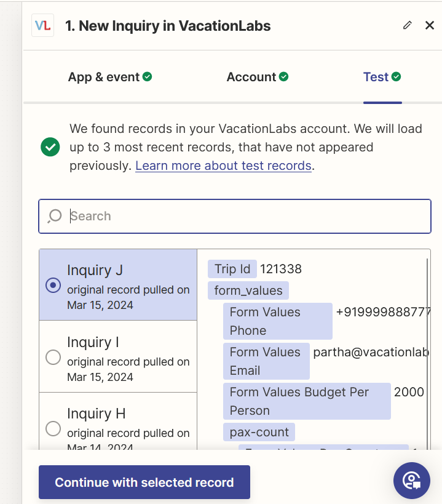Open the Account tab
Viewport: 442px width, 504px height.
coord(251,77)
